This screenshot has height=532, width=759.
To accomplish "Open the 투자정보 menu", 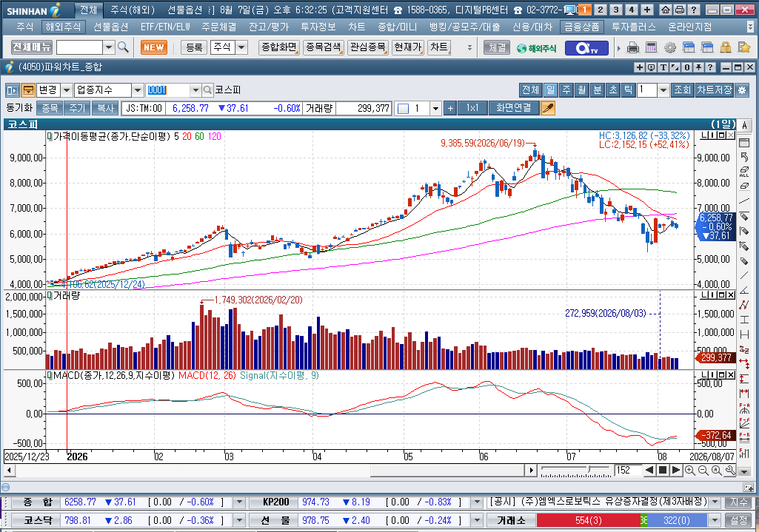I will point(318,27).
